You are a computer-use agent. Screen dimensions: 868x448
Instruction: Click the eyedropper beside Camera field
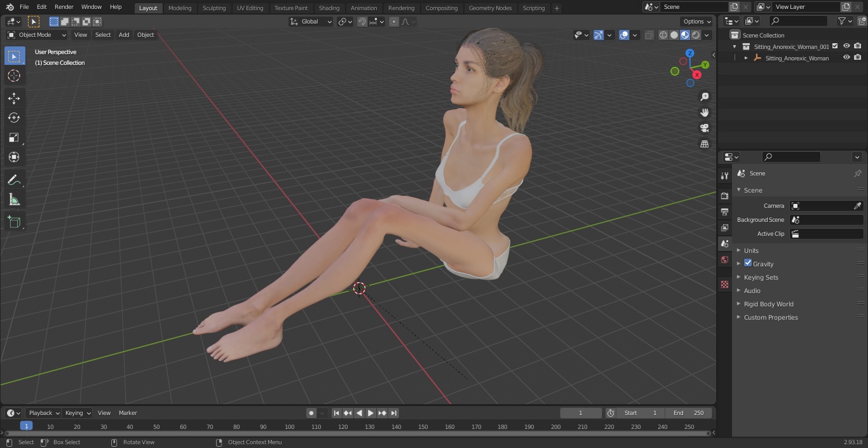click(857, 206)
